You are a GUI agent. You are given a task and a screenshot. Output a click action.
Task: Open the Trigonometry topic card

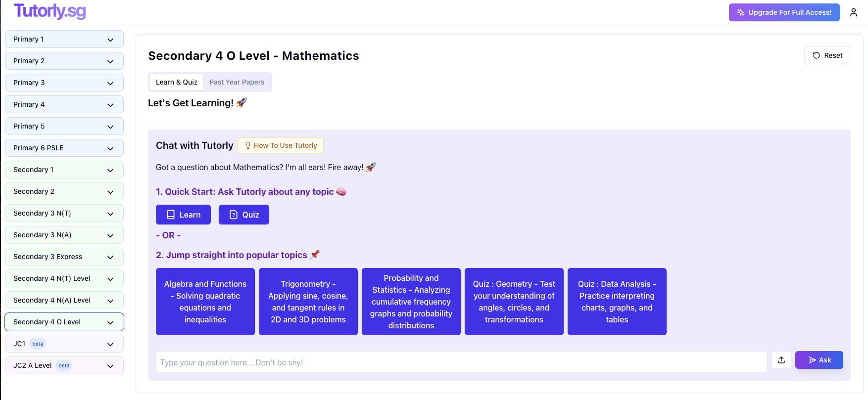[x=308, y=302]
